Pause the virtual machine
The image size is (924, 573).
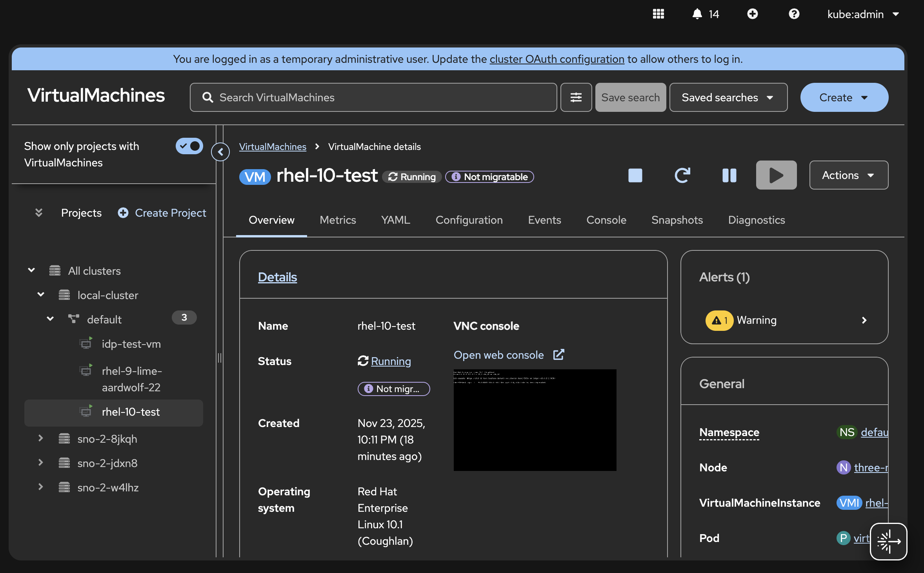pyautogui.click(x=729, y=175)
